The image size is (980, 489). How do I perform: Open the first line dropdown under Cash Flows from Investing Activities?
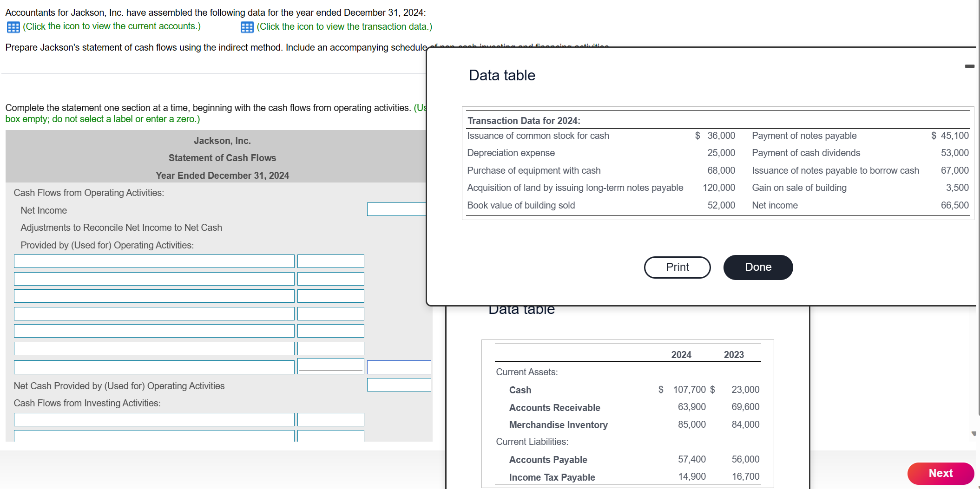(154, 419)
